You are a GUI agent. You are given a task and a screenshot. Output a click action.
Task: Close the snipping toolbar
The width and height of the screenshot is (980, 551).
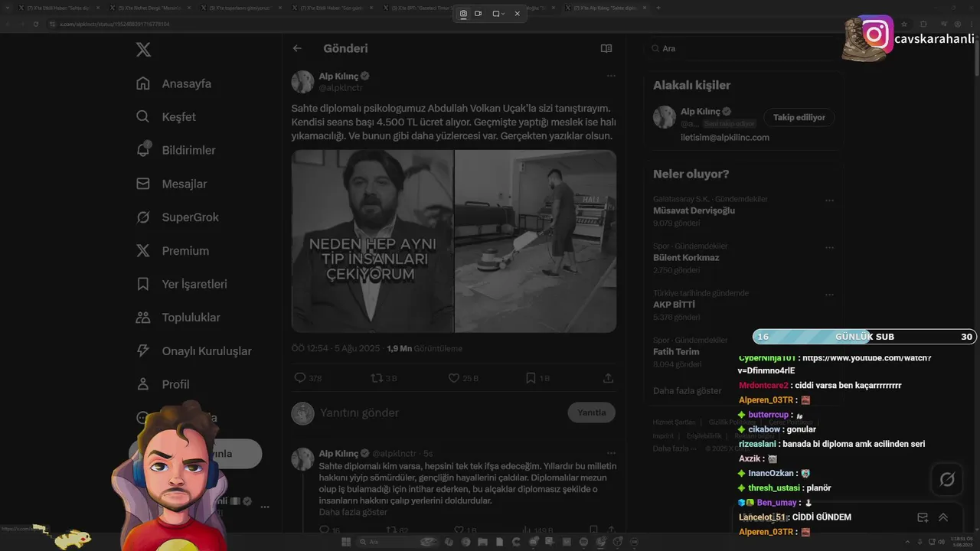[x=518, y=14]
